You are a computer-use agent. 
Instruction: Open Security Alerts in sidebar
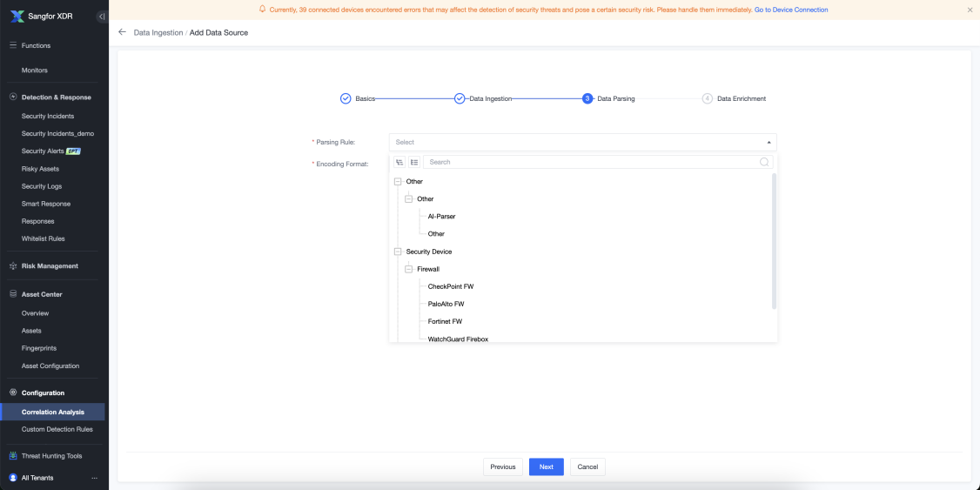[x=43, y=151]
